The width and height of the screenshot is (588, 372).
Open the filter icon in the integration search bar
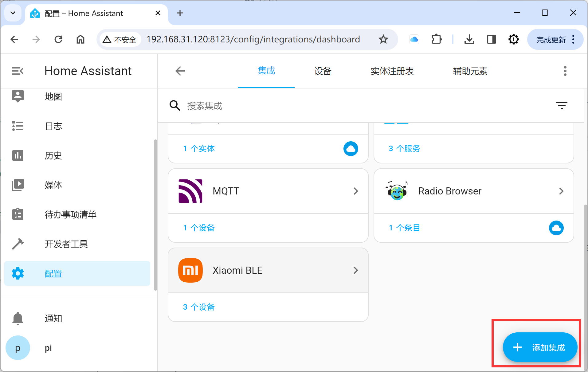pyautogui.click(x=562, y=106)
